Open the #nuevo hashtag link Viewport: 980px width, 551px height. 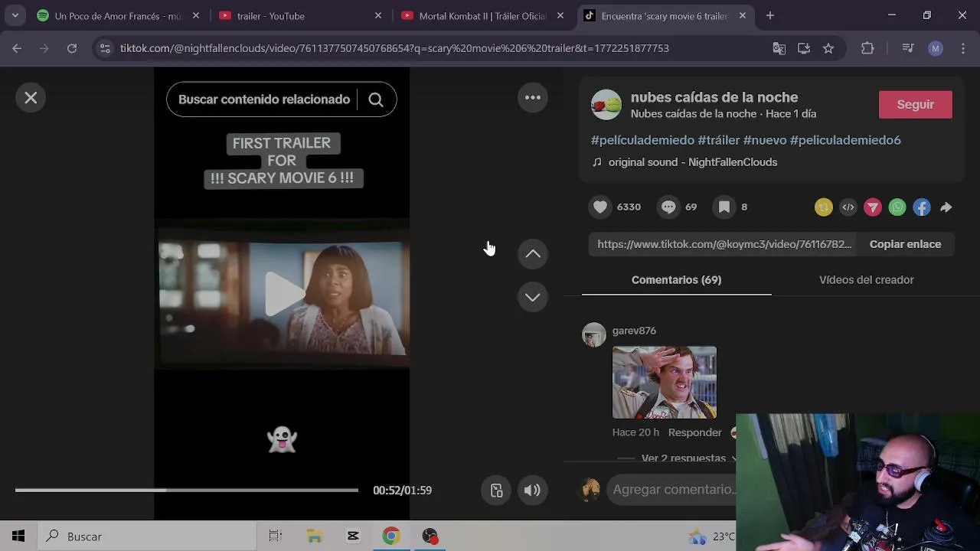pos(765,140)
